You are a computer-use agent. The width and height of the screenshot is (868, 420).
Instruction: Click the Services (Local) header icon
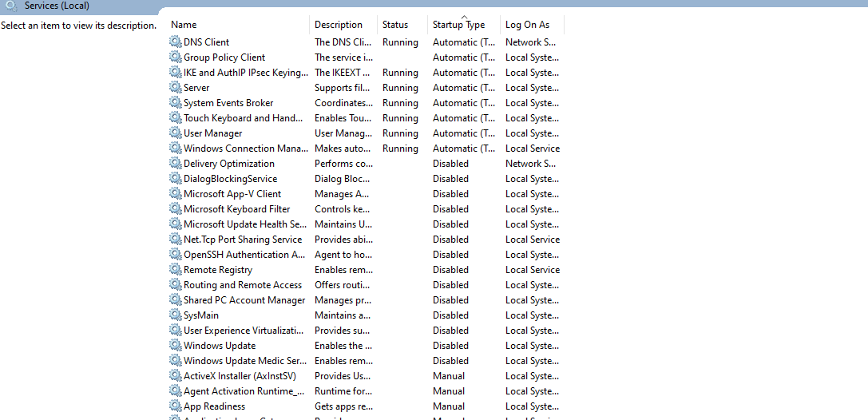click(11, 6)
